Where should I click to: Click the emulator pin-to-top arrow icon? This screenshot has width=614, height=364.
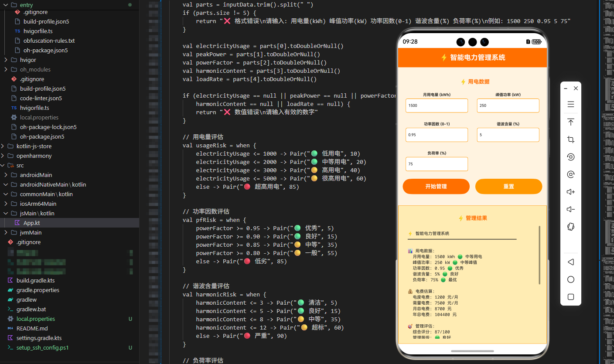[570, 122]
